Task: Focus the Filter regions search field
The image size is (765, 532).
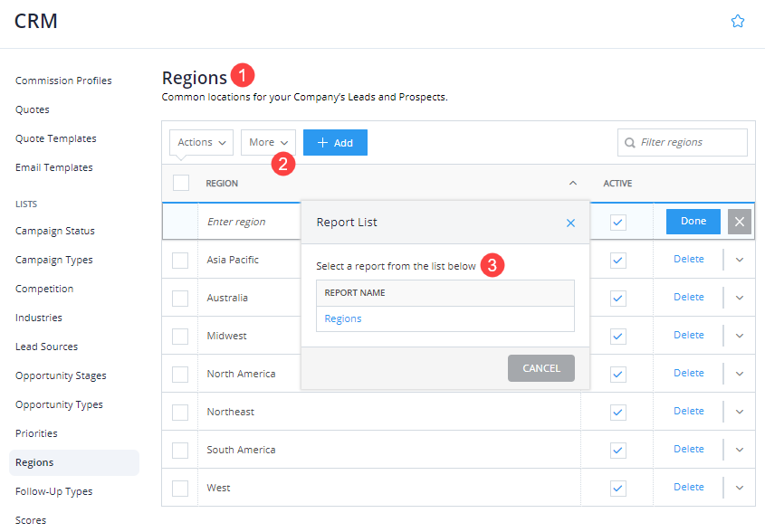Action: point(682,142)
